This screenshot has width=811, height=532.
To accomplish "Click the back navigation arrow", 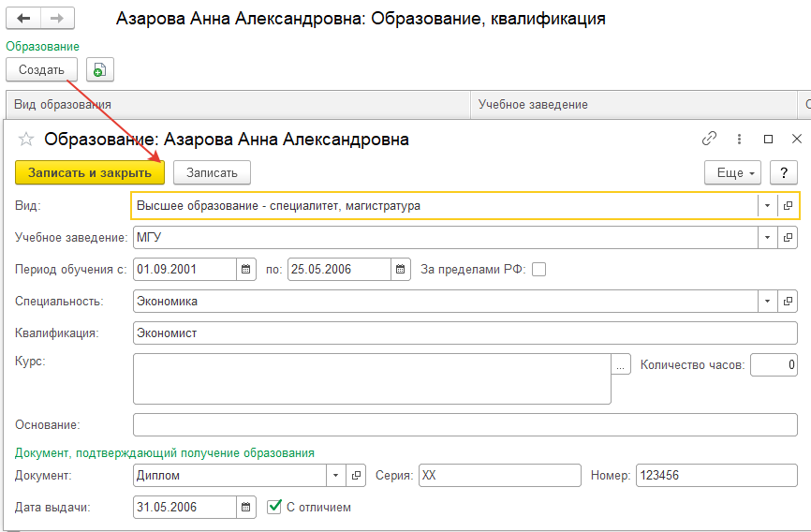I will (x=23, y=19).
